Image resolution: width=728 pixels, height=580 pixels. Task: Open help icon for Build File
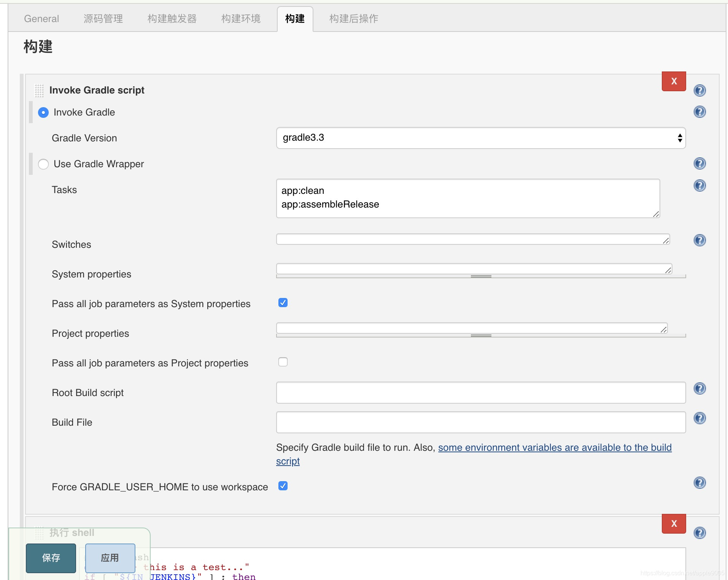(699, 418)
